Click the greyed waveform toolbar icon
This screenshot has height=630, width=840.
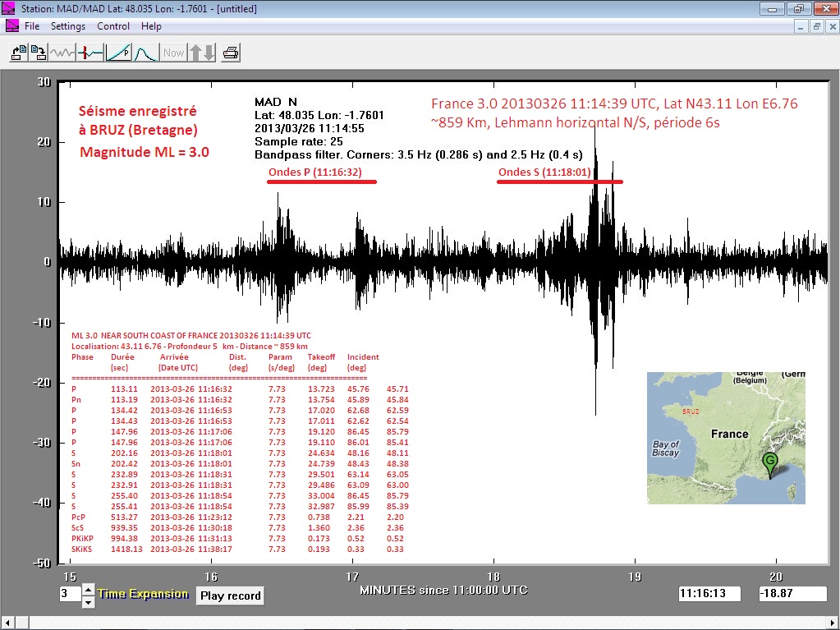click(62, 53)
